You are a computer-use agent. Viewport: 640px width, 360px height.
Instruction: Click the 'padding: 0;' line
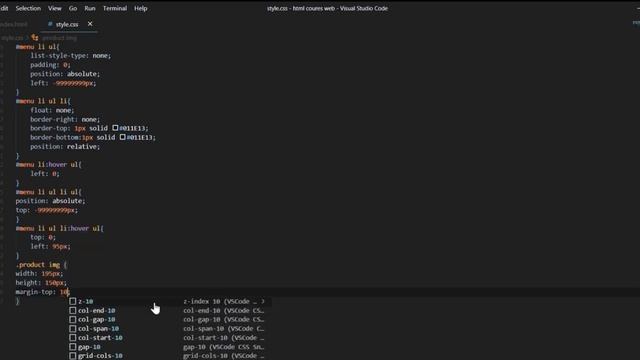50,65
